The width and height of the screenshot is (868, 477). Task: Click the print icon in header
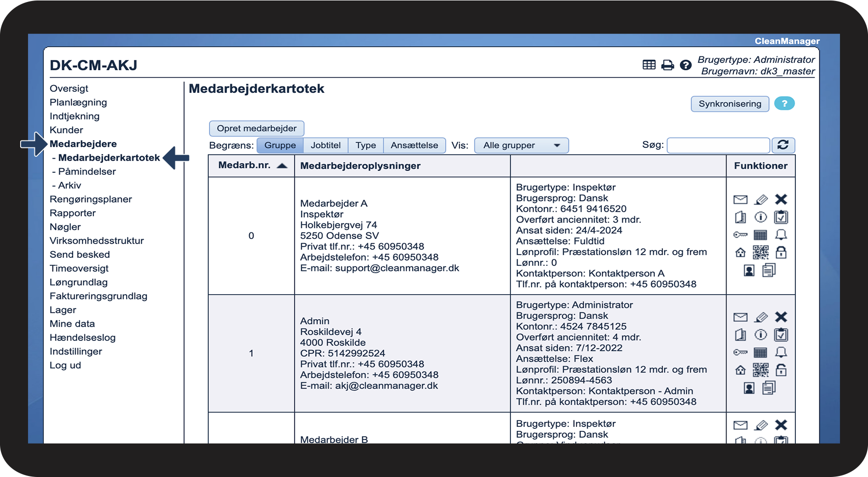point(667,65)
